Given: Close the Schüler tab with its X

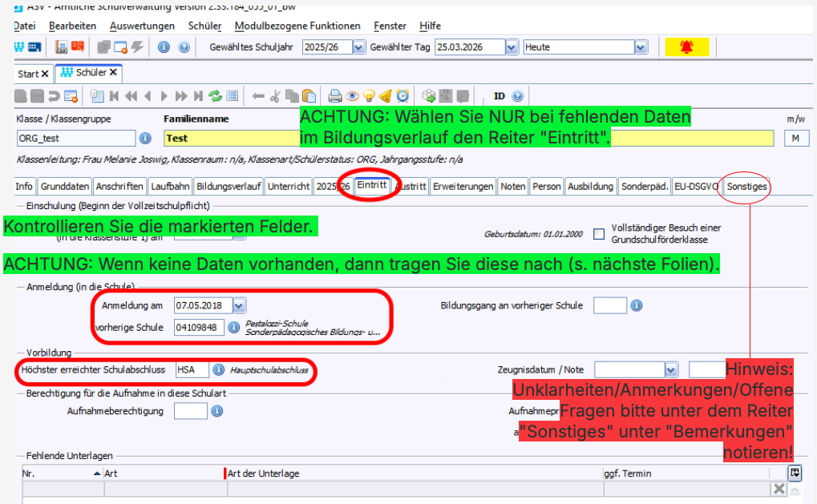Looking at the screenshot, I should coord(113,72).
